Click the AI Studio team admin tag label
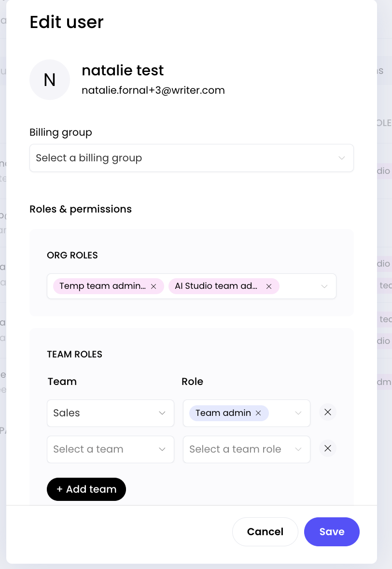The height and width of the screenshot is (569, 392). tap(216, 286)
